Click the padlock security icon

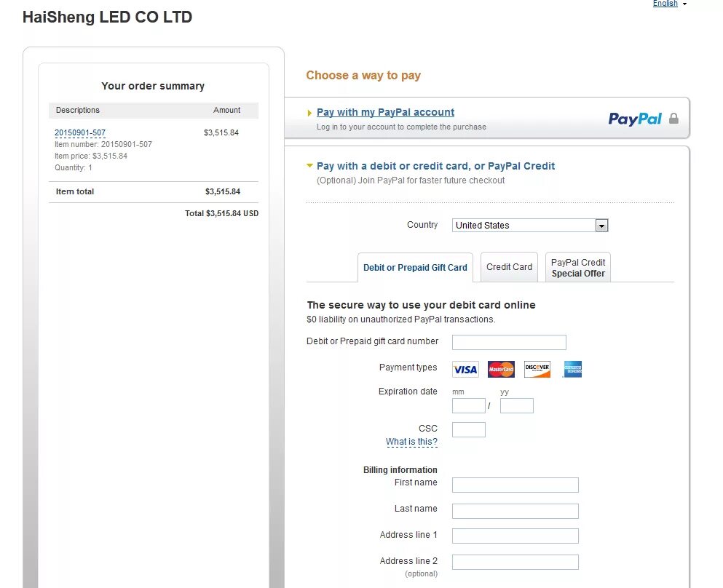coord(673,119)
